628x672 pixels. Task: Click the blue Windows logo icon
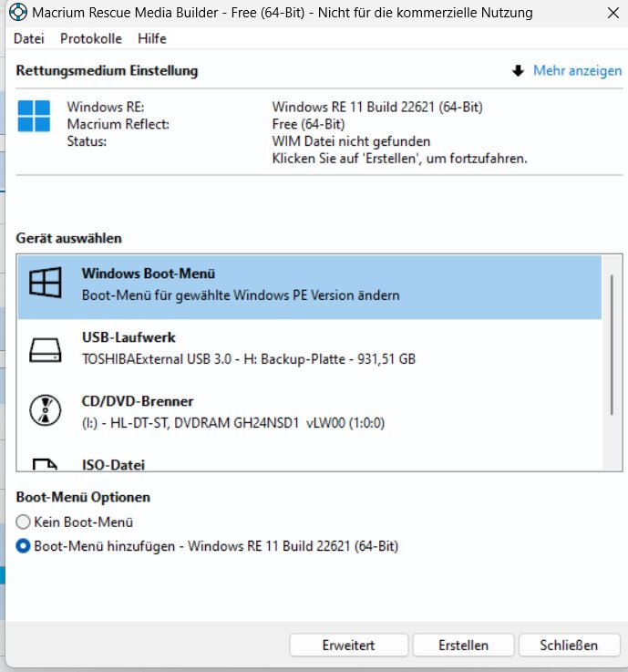coord(34,116)
